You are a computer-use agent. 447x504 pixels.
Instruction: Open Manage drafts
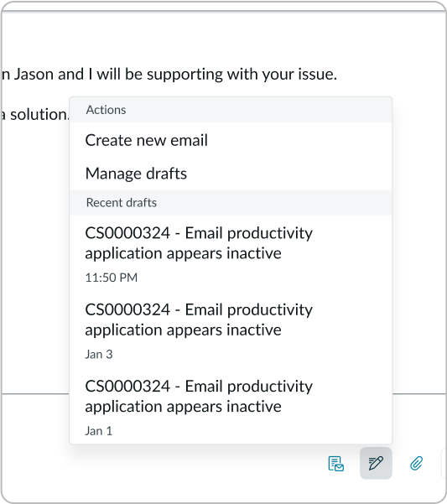(x=231, y=174)
